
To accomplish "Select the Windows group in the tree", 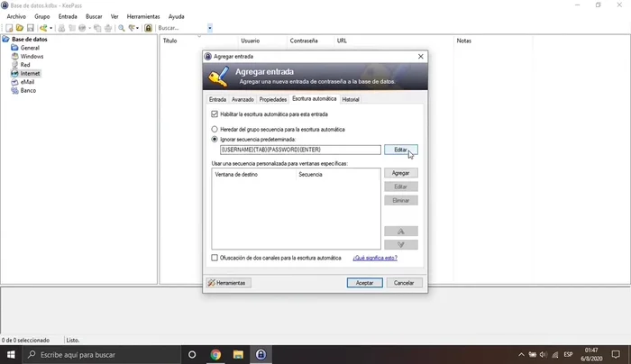I will point(32,56).
